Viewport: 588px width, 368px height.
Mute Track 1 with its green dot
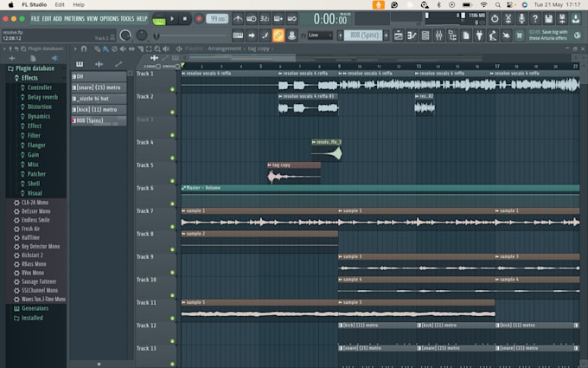172,89
